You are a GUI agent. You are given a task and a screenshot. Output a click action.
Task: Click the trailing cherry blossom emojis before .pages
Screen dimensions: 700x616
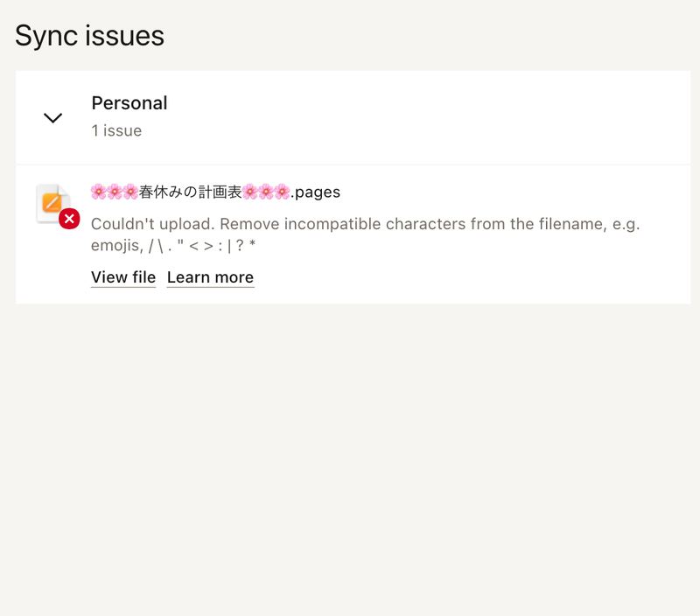[x=266, y=192]
